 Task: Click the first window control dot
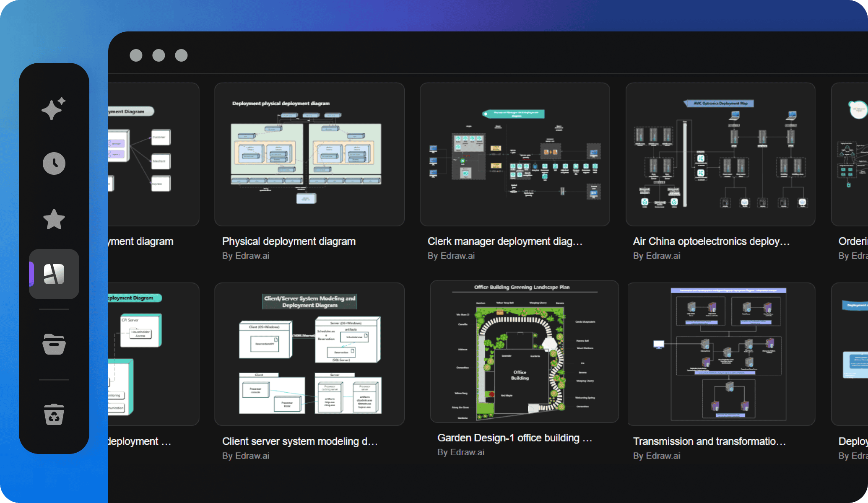point(136,55)
